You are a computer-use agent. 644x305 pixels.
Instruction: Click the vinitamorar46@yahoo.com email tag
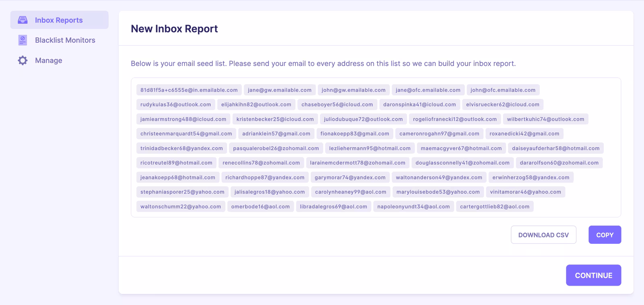pyautogui.click(x=525, y=192)
